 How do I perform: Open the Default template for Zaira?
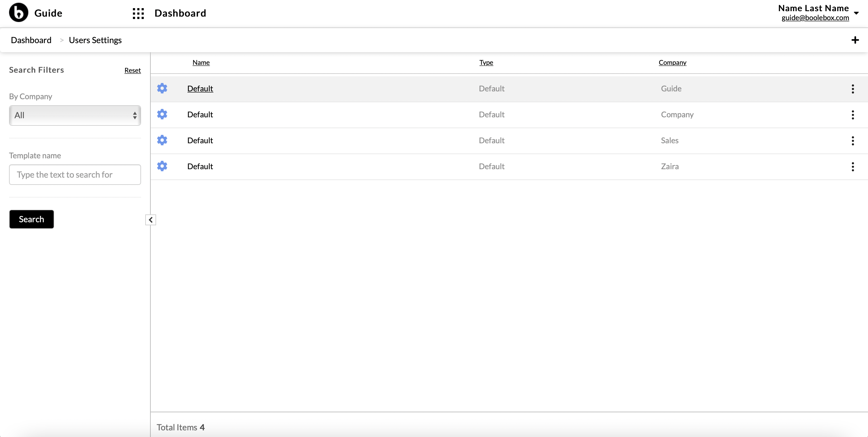[x=200, y=166]
